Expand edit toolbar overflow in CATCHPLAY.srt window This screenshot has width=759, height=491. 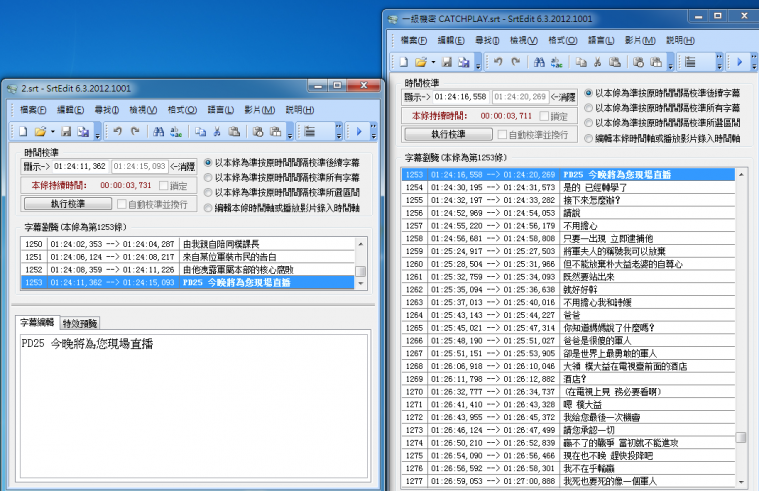[670, 62]
